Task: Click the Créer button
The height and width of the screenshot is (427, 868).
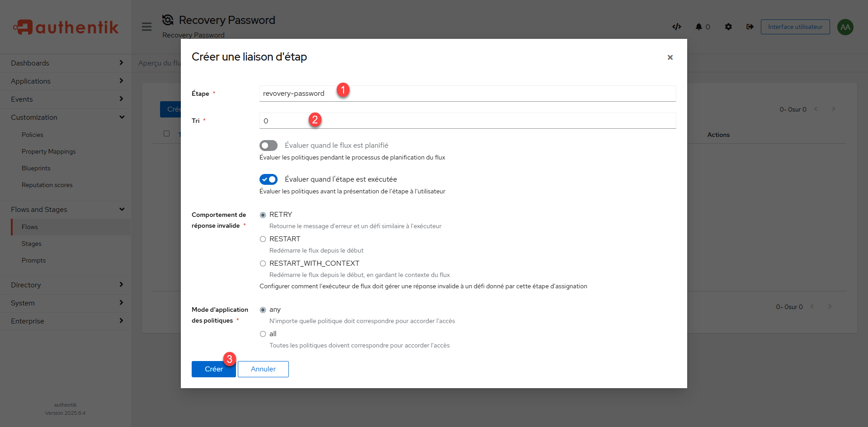Action: (213, 369)
